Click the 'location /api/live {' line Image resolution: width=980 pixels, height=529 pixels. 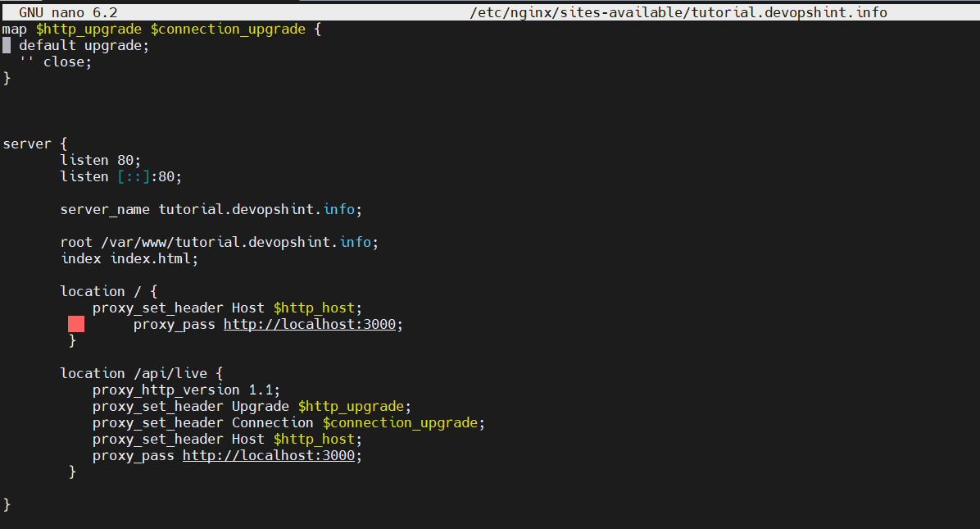point(141,374)
